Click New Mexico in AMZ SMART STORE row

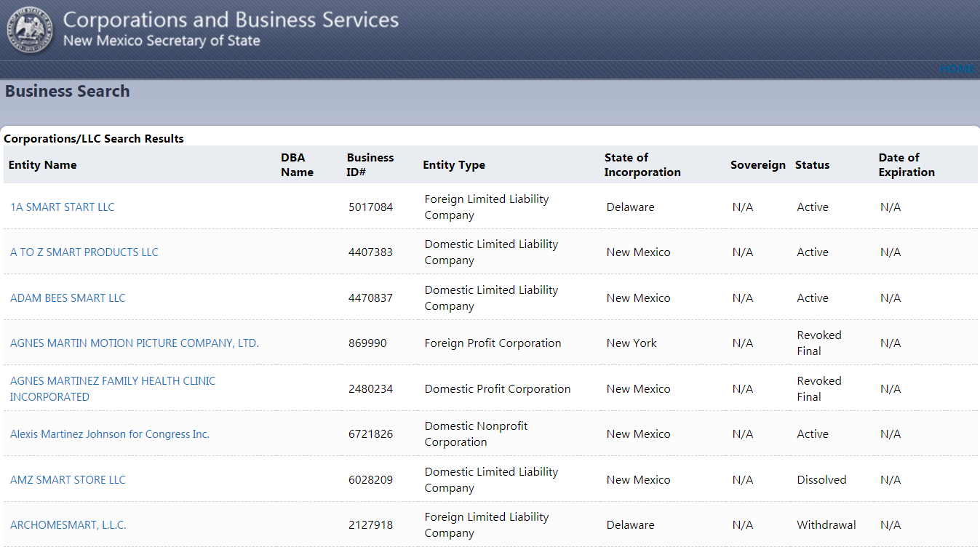(x=638, y=480)
